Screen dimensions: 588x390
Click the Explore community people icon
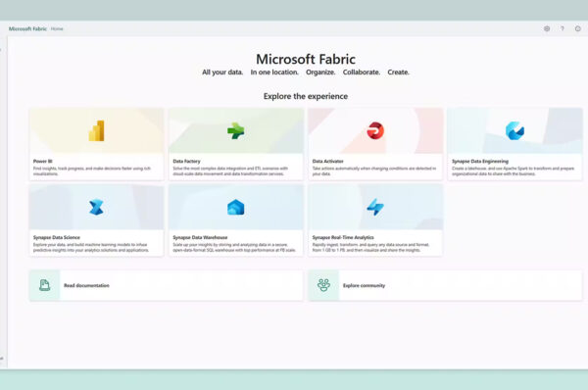click(x=323, y=285)
